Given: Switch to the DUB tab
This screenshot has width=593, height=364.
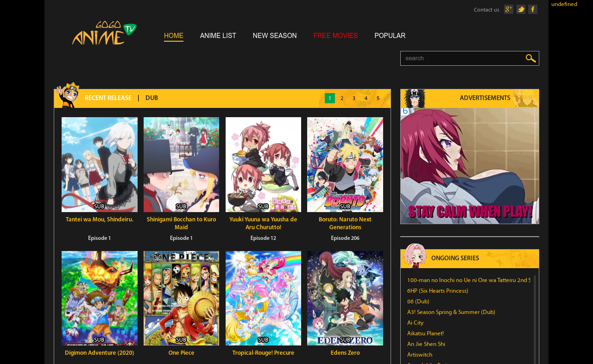Looking at the screenshot, I should pos(151,98).
